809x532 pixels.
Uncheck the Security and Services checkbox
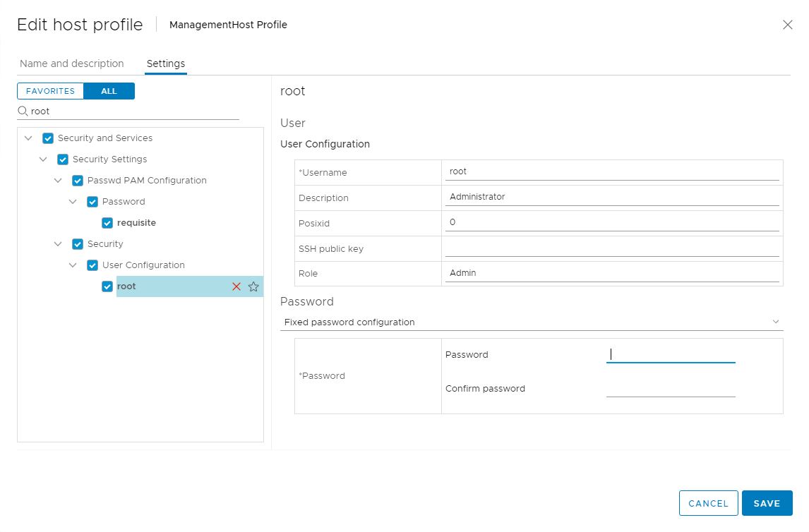click(x=47, y=138)
